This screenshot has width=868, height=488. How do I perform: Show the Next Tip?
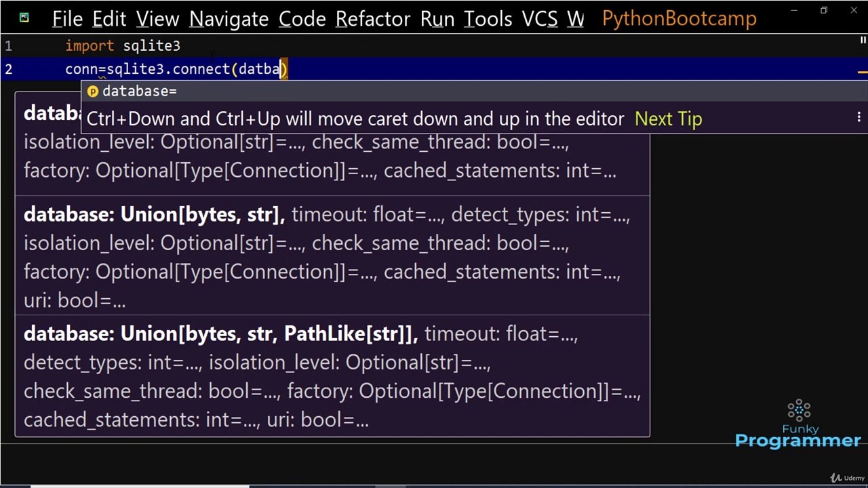[668, 119]
